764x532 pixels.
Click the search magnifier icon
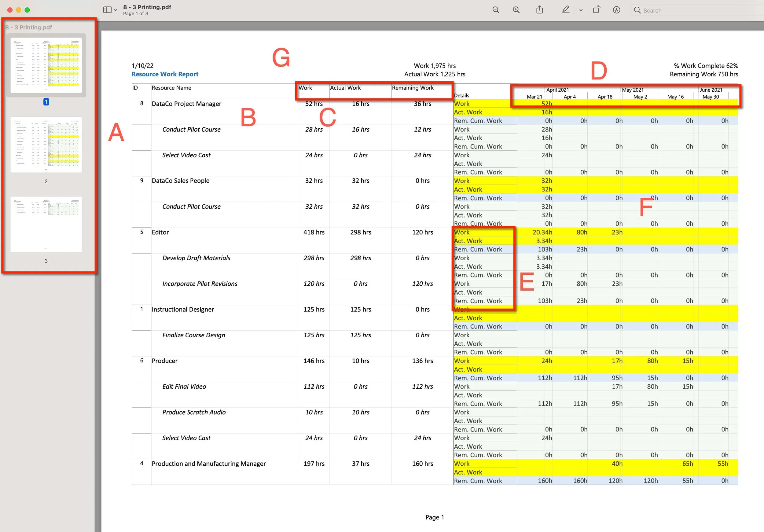click(x=637, y=10)
